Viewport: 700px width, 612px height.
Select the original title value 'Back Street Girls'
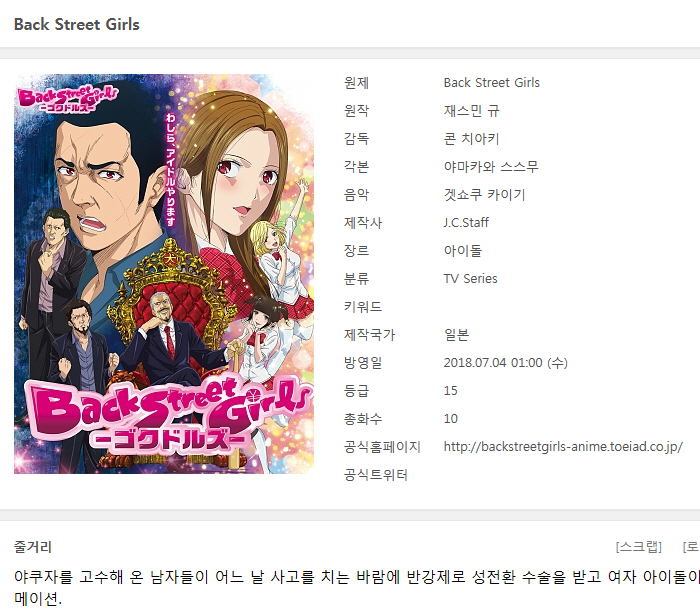click(x=492, y=83)
